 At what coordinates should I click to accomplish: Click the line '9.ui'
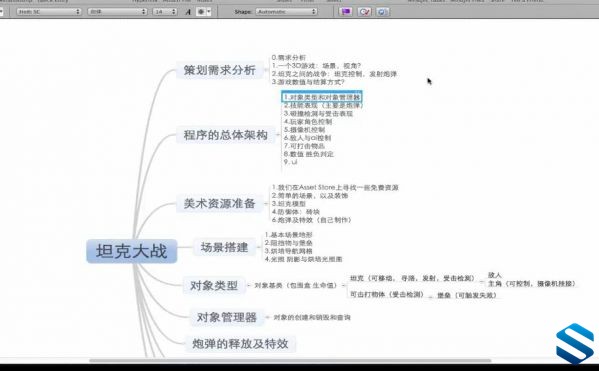[x=290, y=162]
